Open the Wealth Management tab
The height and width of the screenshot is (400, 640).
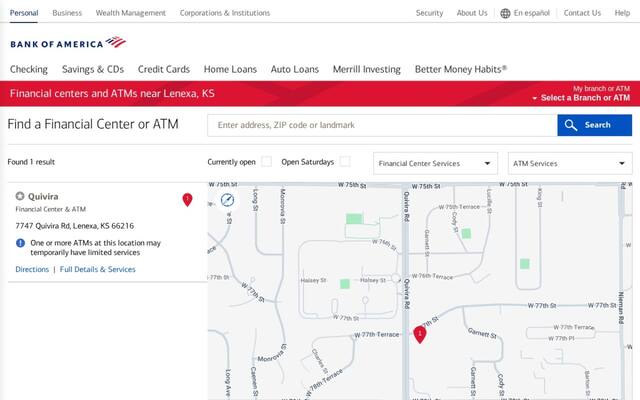pyautogui.click(x=131, y=13)
